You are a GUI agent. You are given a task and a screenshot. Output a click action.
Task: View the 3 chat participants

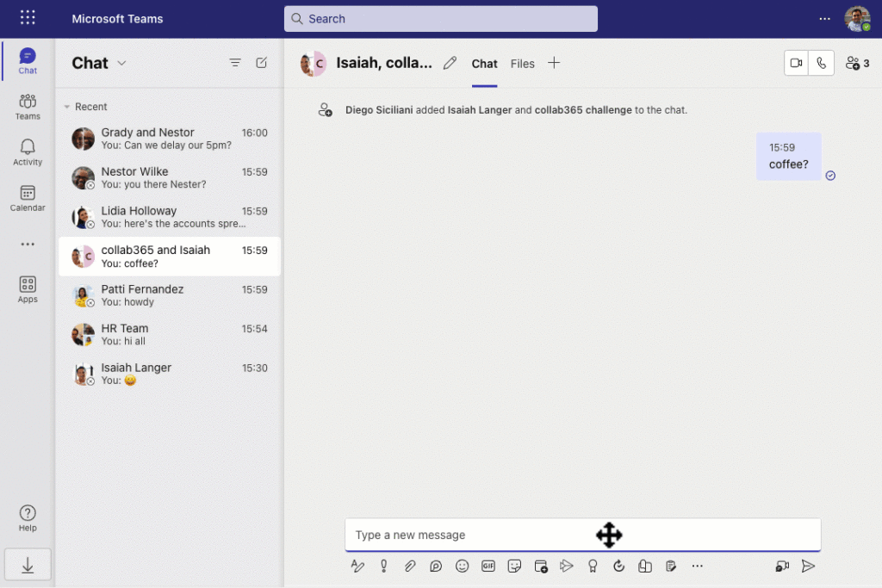click(x=857, y=63)
